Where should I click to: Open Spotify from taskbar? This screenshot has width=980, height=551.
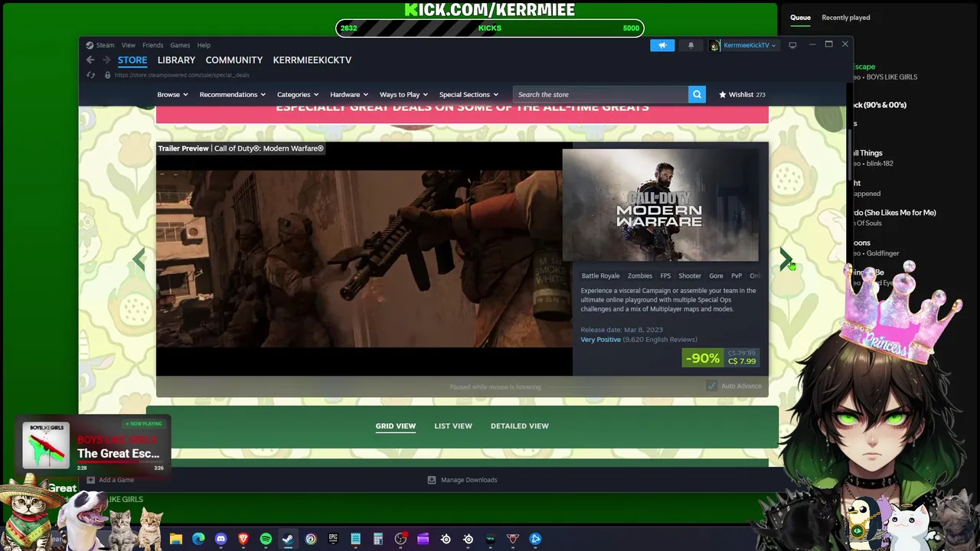point(266,539)
